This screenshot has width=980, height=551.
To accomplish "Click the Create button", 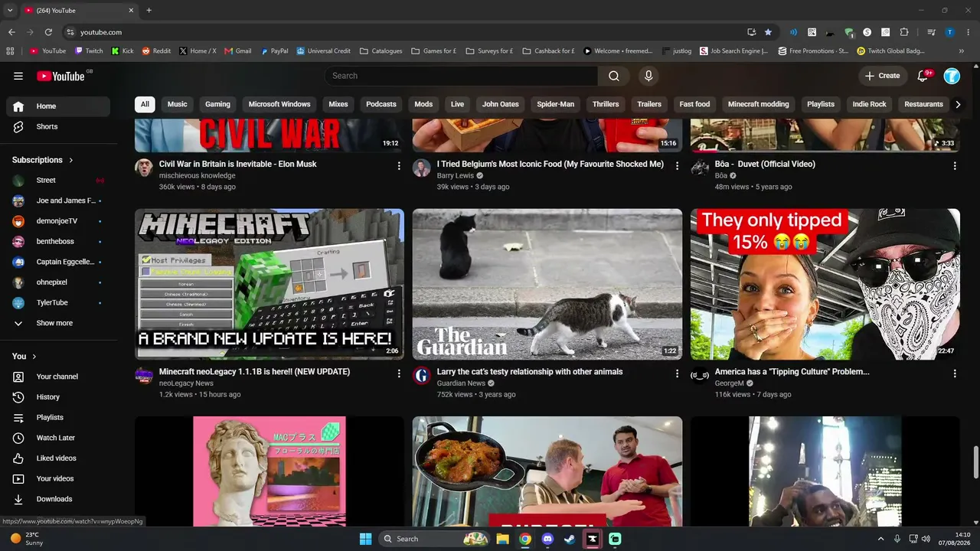I will [x=882, y=76].
